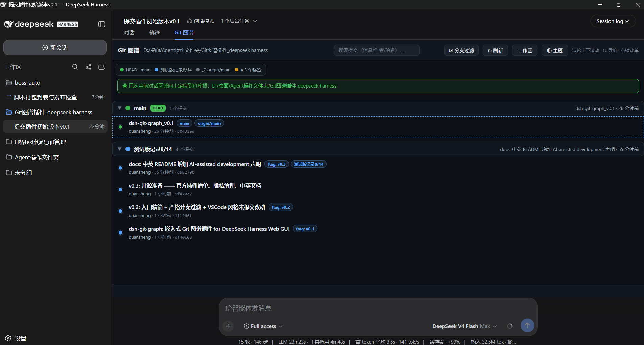Image resolution: width=644 pixels, height=345 pixels.
Task: Toggle 创造模式 indicator
Action: pyautogui.click(x=201, y=21)
